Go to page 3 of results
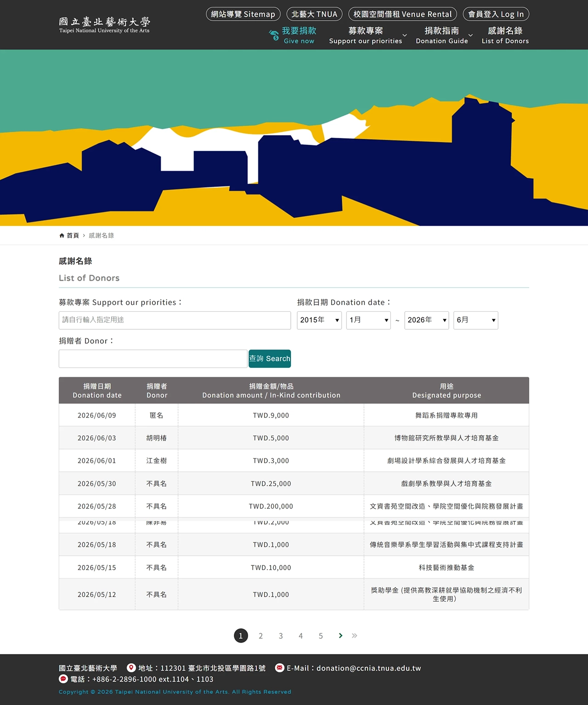 (x=281, y=636)
